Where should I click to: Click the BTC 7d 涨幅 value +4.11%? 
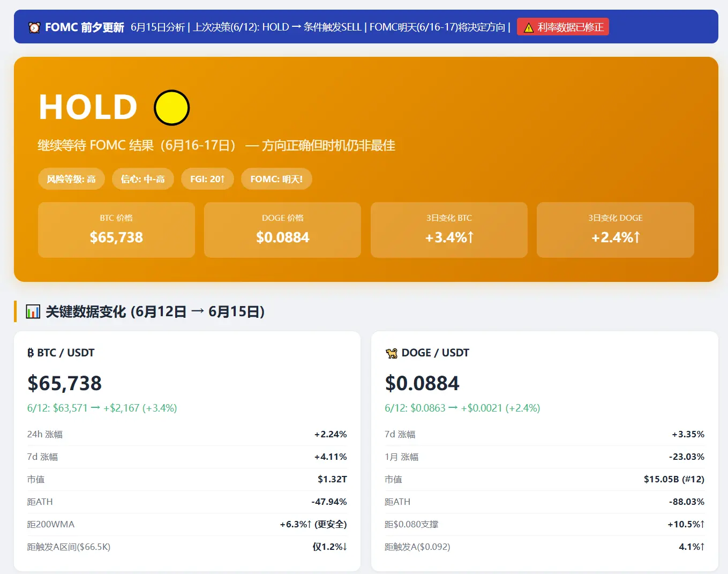[x=331, y=457]
